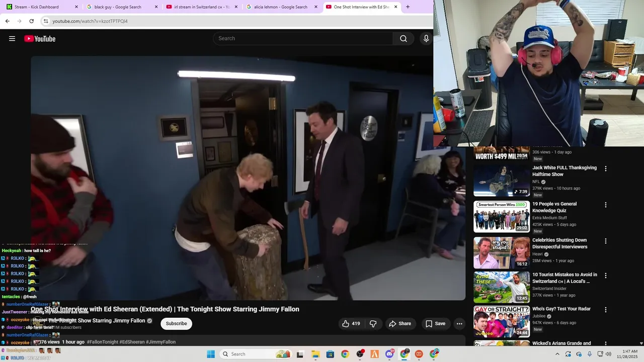
Task: Open 10 Tourist Mistakes in Switzerland thumbnail
Action: point(502,287)
